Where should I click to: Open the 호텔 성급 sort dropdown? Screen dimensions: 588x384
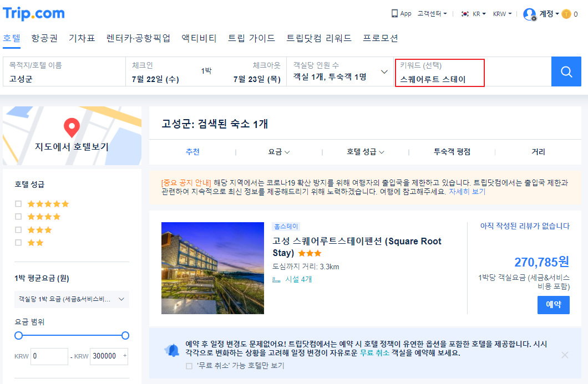365,152
